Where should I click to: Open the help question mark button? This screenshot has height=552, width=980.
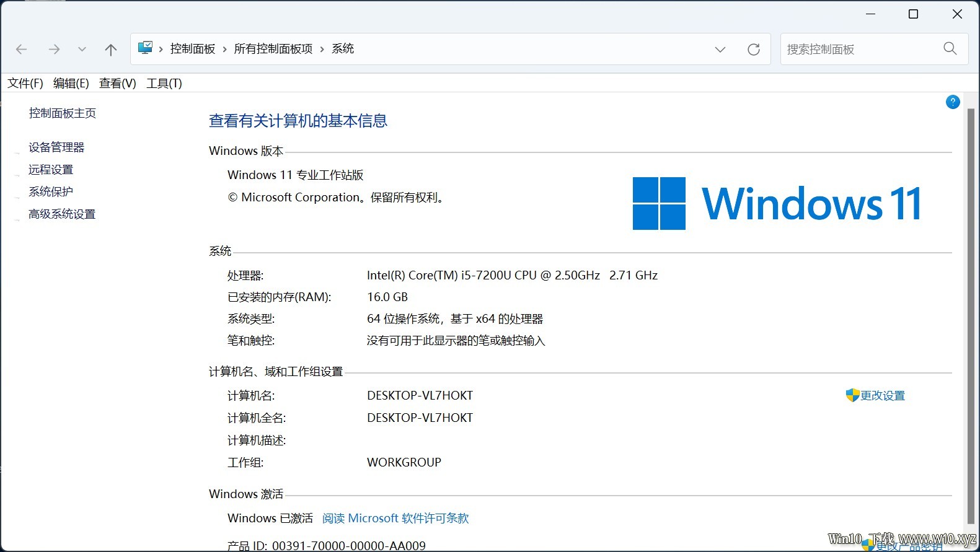click(x=953, y=102)
